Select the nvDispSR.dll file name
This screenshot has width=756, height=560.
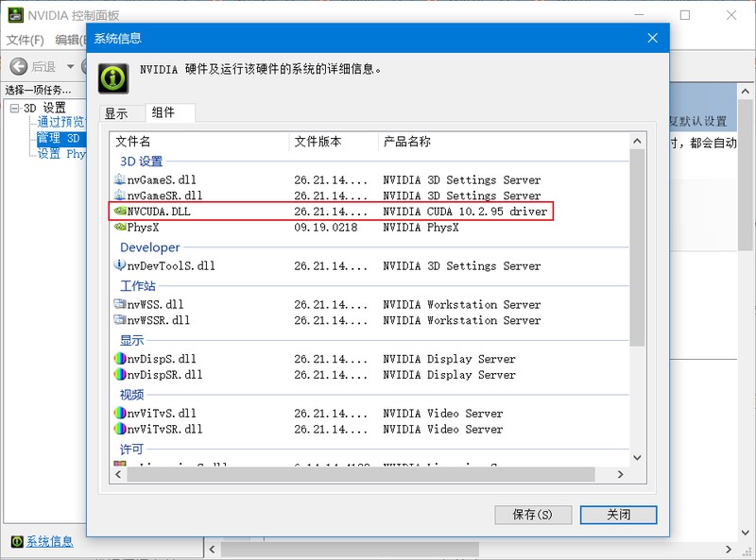point(164,375)
